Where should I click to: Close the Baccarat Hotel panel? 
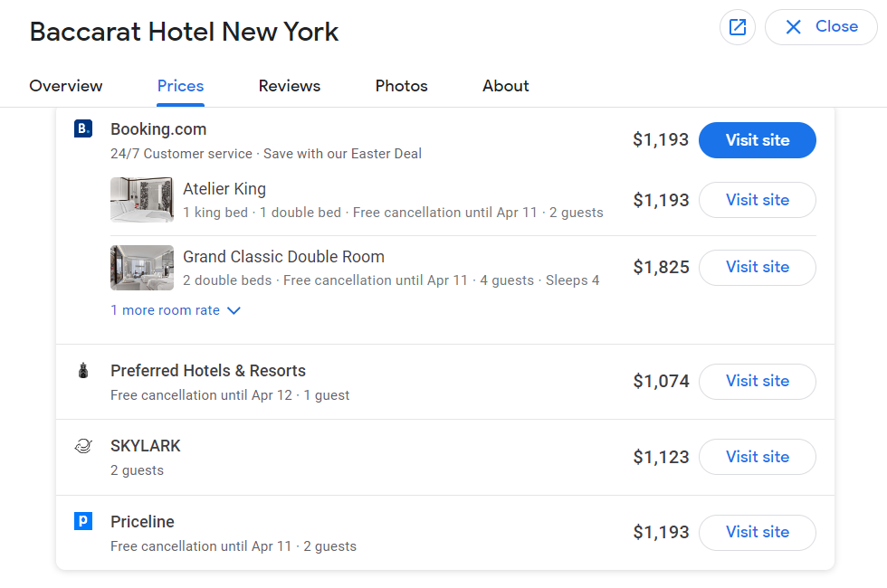point(821,27)
